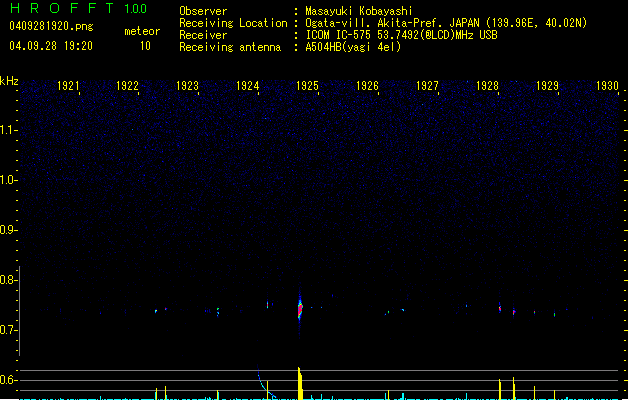Select the file name 0409281920.png

click(x=51, y=26)
